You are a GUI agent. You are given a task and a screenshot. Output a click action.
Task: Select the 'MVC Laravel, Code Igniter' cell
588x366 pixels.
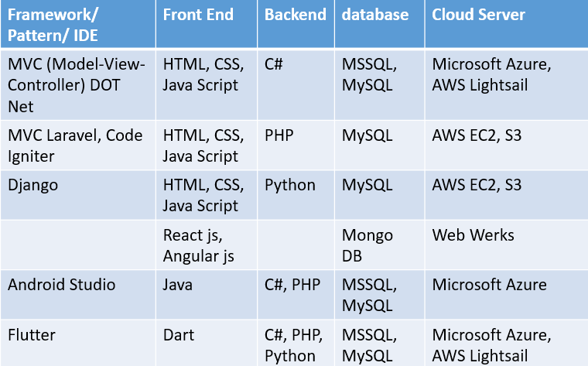[78, 145]
